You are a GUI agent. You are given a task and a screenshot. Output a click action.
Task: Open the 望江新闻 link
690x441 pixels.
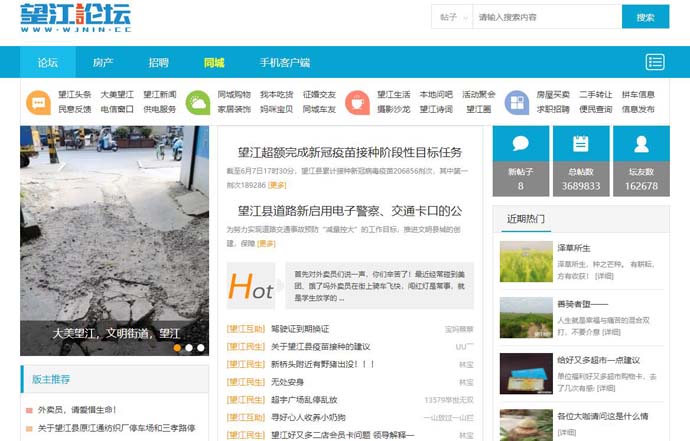(160, 94)
